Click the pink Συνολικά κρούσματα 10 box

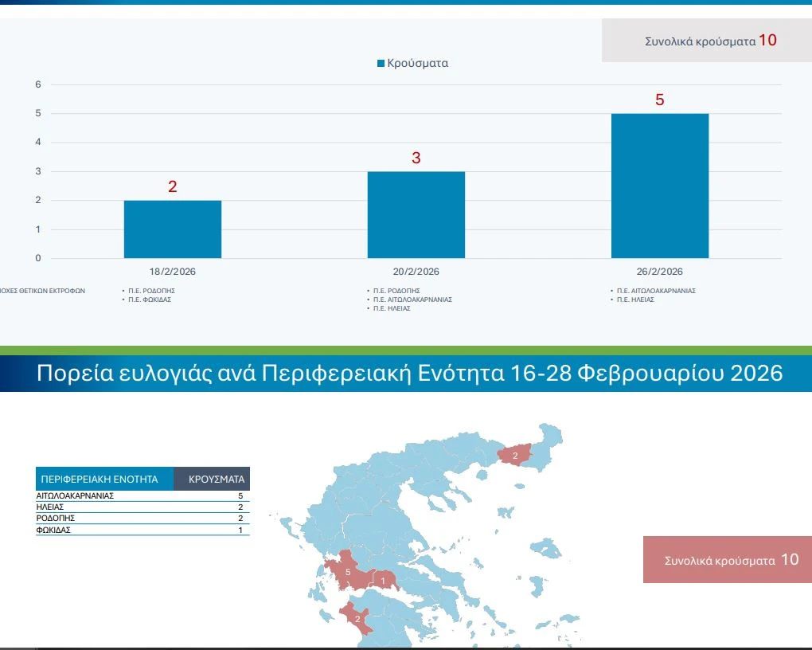727,560
